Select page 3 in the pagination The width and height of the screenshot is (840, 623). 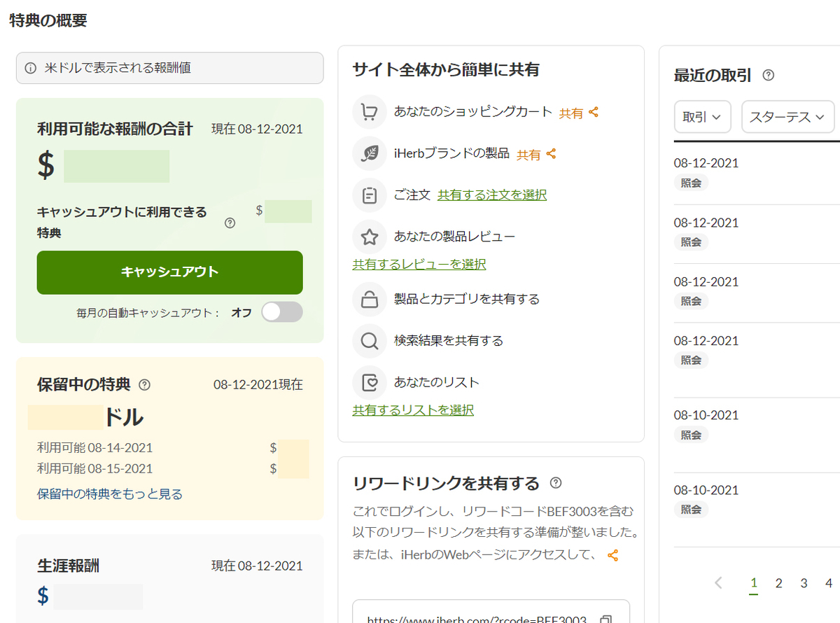pos(803,582)
